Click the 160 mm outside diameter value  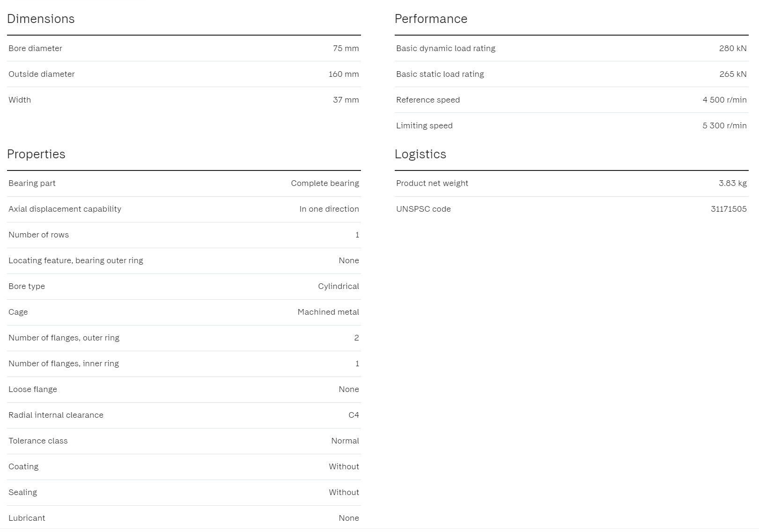(344, 74)
